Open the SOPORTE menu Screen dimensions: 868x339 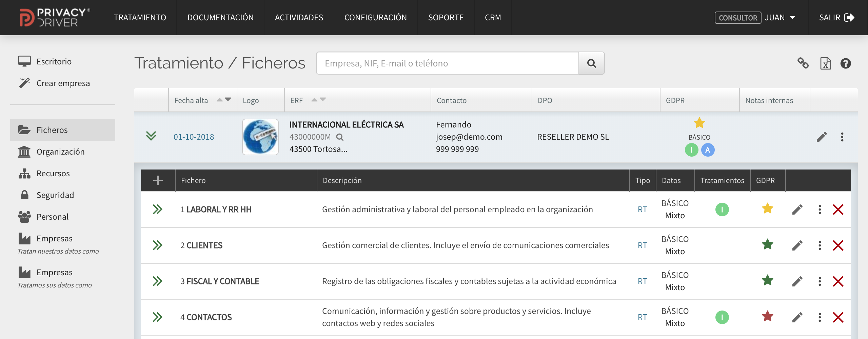coord(446,18)
